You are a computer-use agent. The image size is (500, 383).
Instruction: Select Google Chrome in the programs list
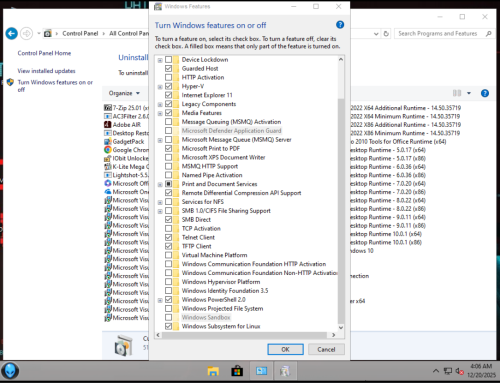tap(127, 150)
